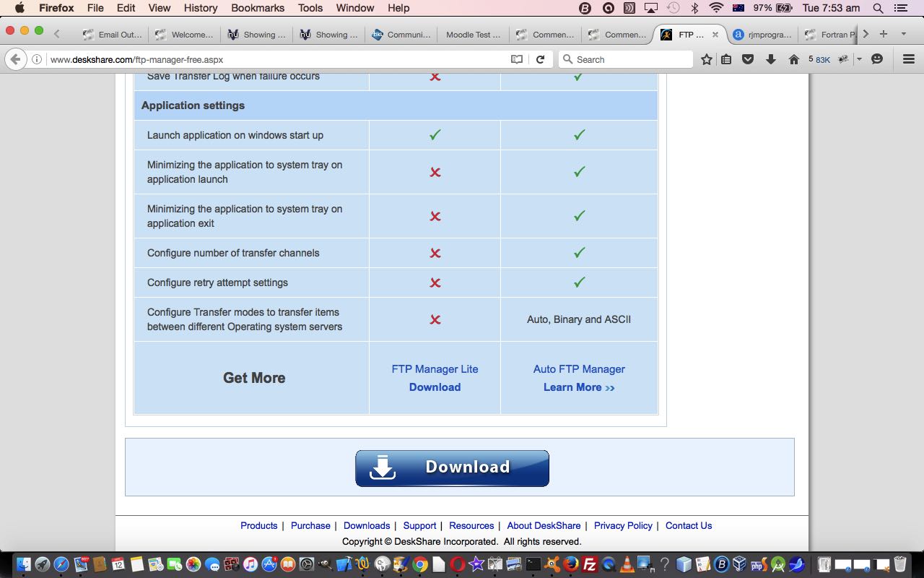Close the FTP Manager tab
The height and width of the screenshot is (578, 924).
(715, 34)
